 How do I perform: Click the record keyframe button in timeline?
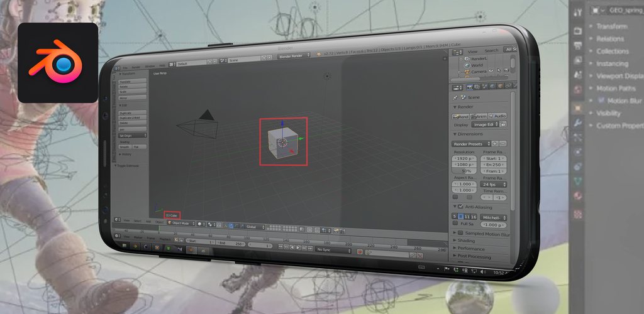[x=360, y=251]
